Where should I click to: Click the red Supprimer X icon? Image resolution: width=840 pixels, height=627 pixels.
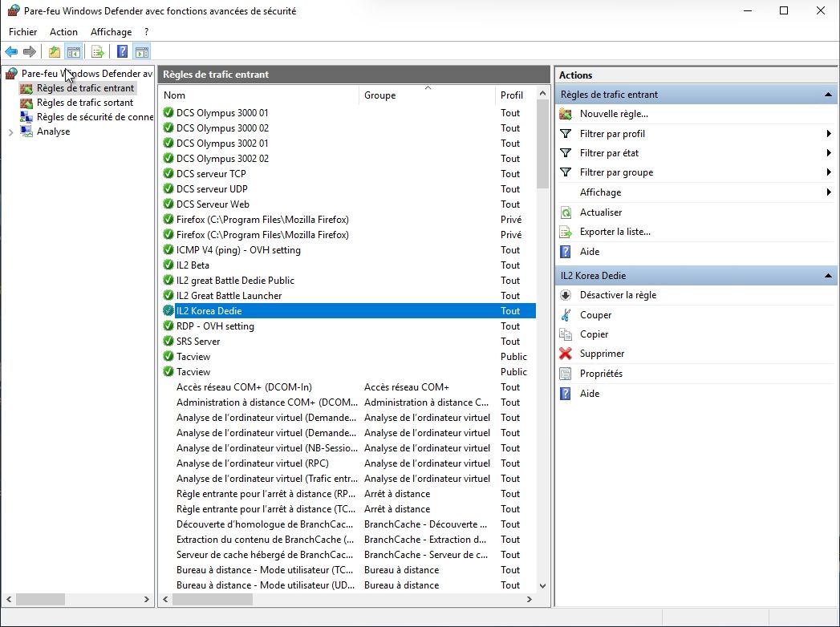[565, 354]
